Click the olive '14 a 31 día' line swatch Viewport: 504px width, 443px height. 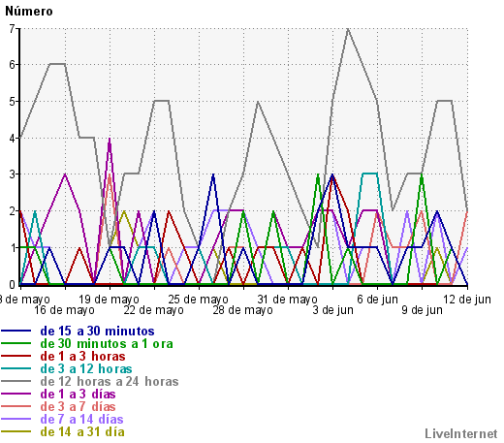coord(16,431)
